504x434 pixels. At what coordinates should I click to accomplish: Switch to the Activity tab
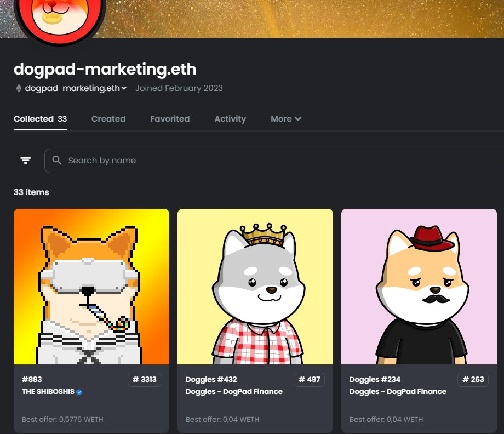click(x=230, y=119)
